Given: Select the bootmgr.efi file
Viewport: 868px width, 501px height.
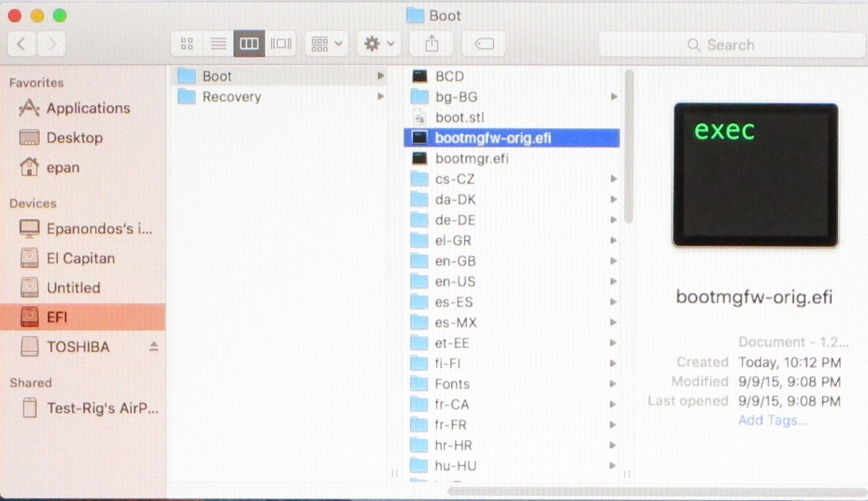Looking at the screenshot, I should pos(471,159).
